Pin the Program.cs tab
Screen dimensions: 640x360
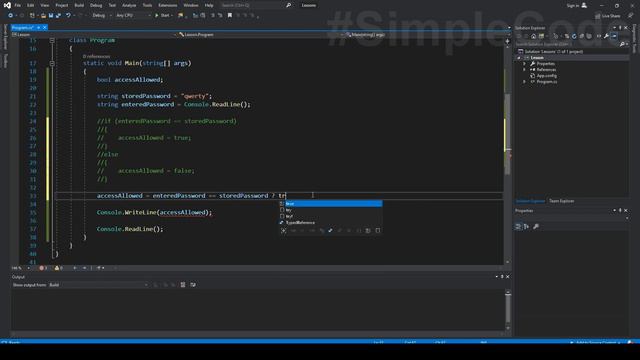(x=38, y=27)
